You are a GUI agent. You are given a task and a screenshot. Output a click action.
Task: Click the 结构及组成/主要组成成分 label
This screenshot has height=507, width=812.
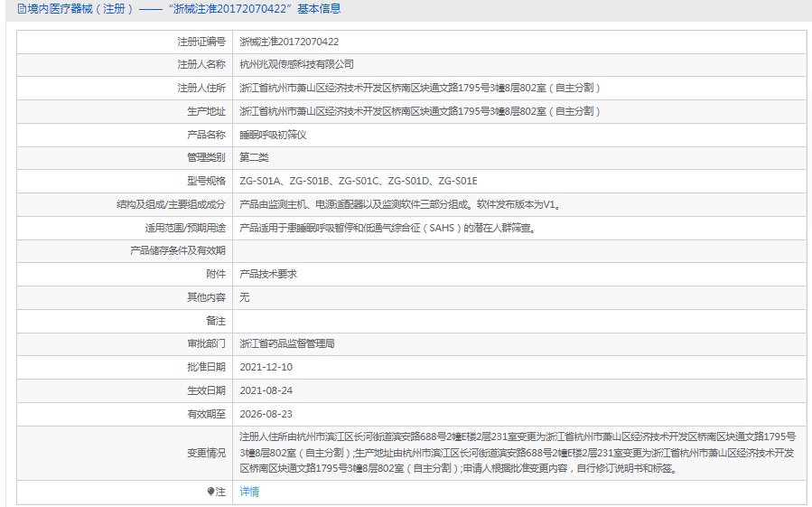coord(171,205)
